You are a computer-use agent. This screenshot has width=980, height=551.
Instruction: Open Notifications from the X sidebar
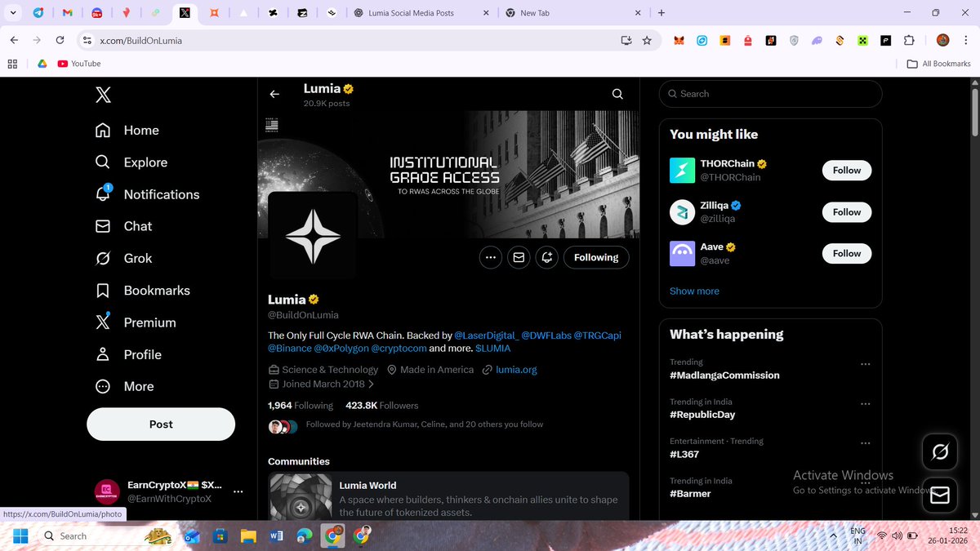[161, 194]
